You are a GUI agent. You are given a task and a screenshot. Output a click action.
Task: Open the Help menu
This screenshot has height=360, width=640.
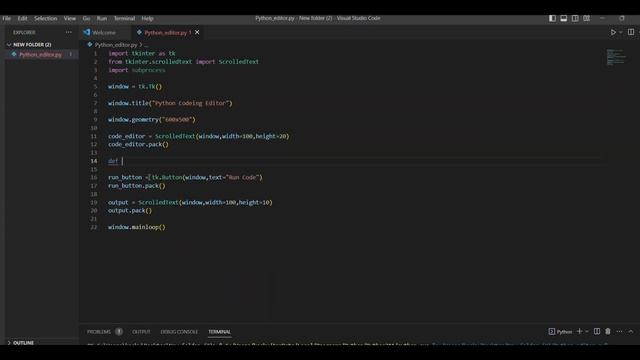tap(147, 18)
